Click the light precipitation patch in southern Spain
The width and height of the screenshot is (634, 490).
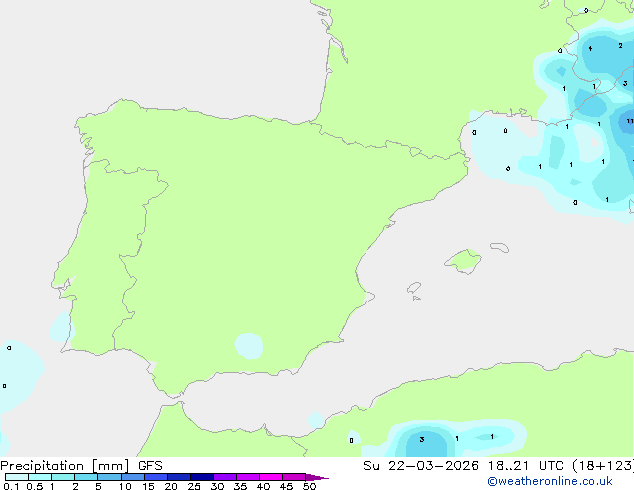click(249, 346)
